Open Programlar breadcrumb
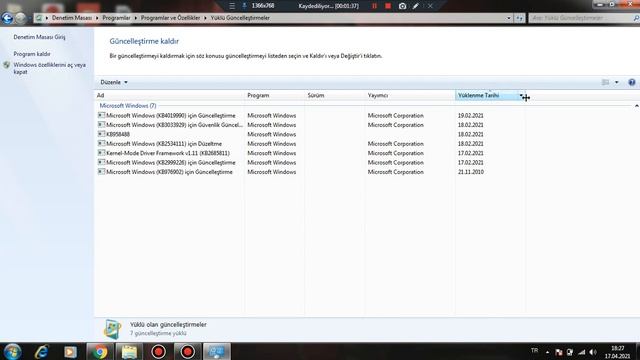This screenshot has height=360, width=640. point(116,18)
